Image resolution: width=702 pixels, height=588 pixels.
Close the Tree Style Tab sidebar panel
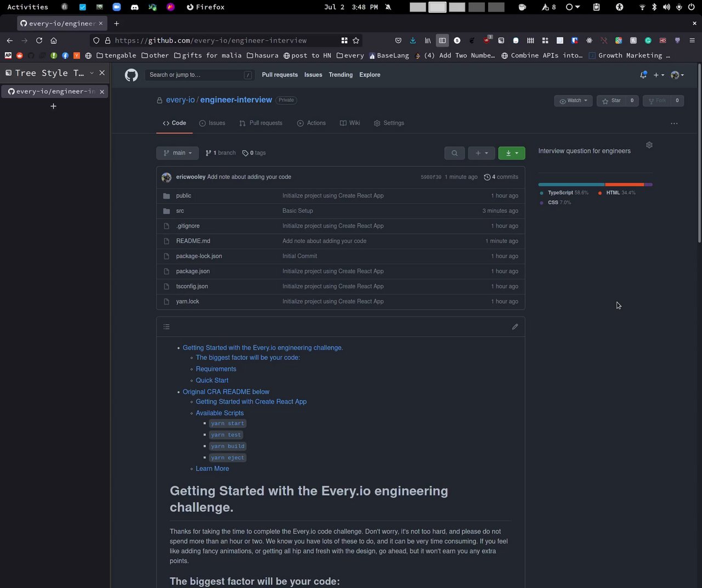(102, 73)
